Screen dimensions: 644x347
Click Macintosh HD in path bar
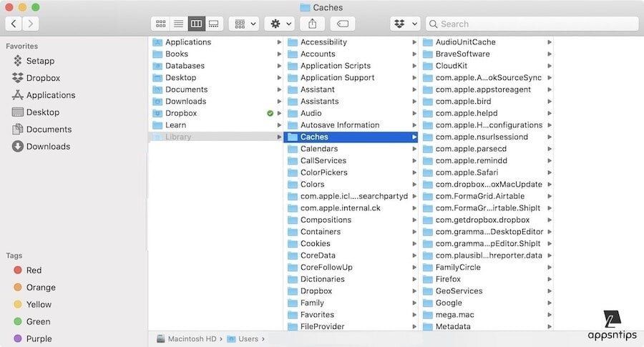(192, 338)
